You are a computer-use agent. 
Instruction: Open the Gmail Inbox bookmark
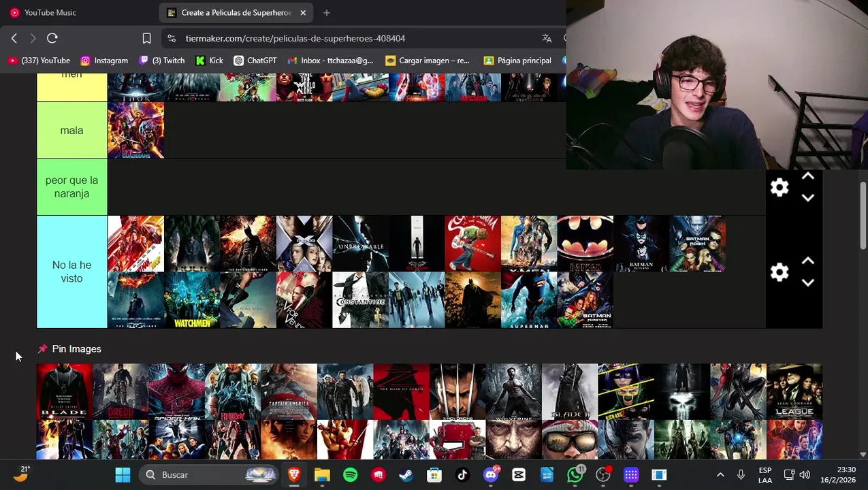[331, 61]
